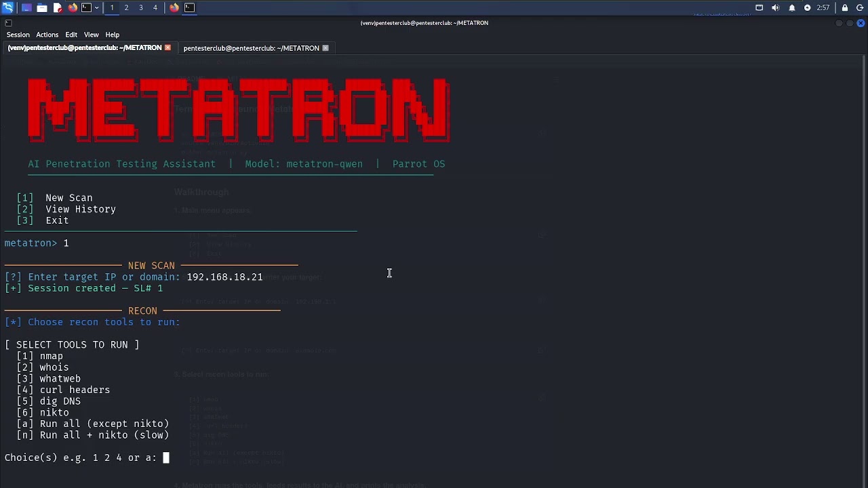Focus the running Firefox window after workspace 4
This screenshot has width=868, height=488.
point(174,7)
